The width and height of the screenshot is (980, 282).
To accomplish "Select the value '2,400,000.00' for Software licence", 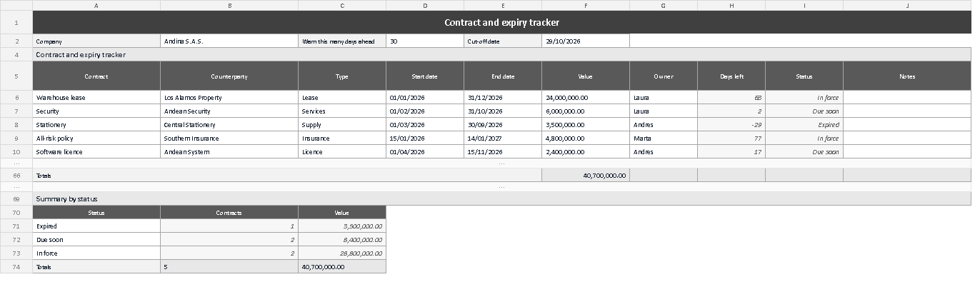I will (586, 151).
